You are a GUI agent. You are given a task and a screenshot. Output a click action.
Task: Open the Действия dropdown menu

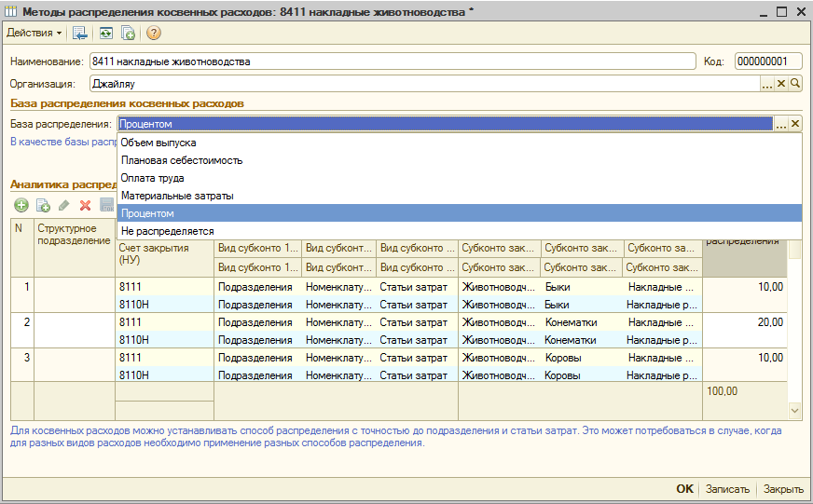pyautogui.click(x=34, y=33)
